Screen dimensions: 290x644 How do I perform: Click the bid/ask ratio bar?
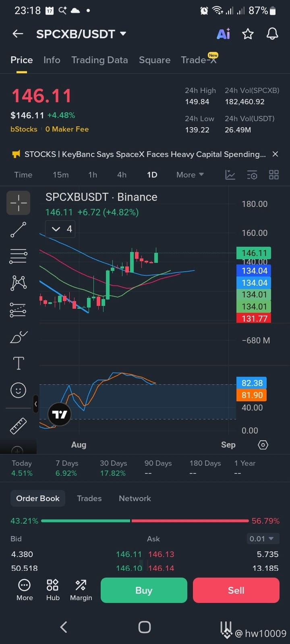145,521
